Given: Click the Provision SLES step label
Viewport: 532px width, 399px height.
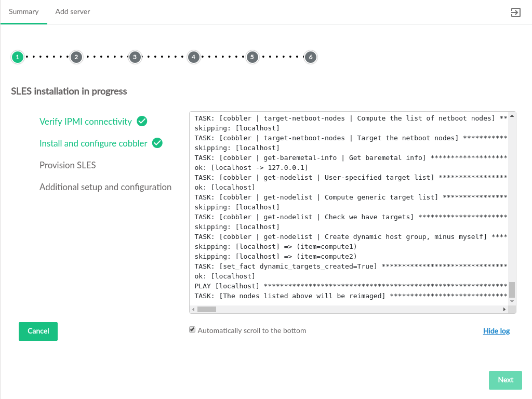Looking at the screenshot, I should [x=68, y=165].
